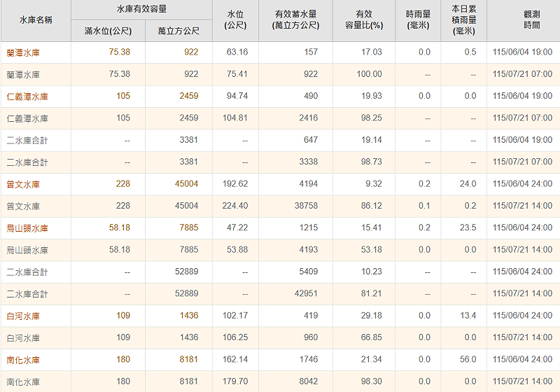The height and width of the screenshot is (392, 560).
Task: Select daily rainfall value 56.0
Action: pos(468,360)
